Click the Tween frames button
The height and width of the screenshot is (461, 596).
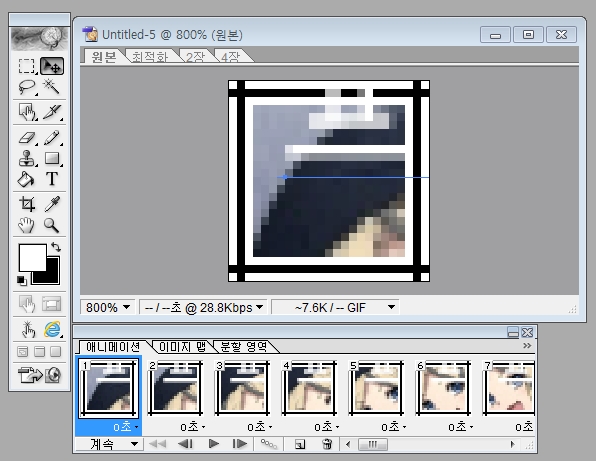[x=269, y=444]
